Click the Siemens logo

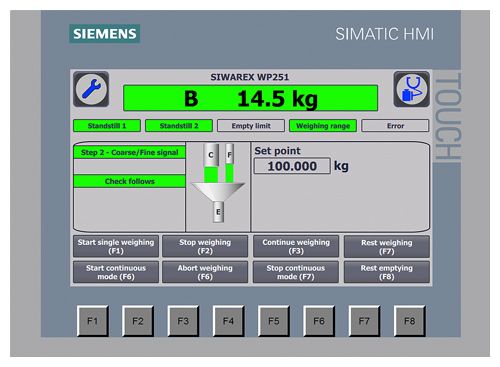[105, 34]
